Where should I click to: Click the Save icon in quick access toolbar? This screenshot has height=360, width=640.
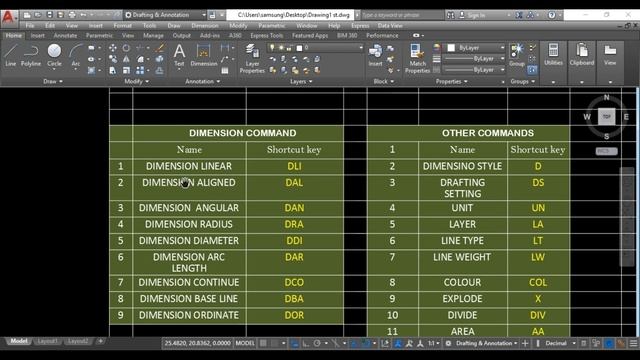click(x=49, y=15)
